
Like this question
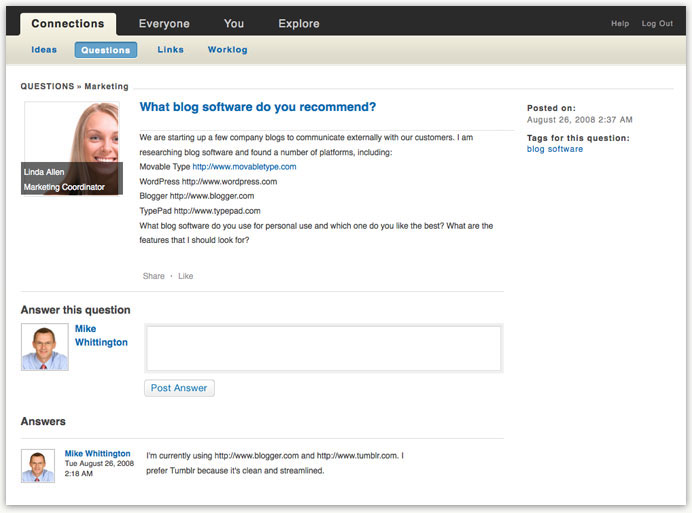(x=186, y=276)
